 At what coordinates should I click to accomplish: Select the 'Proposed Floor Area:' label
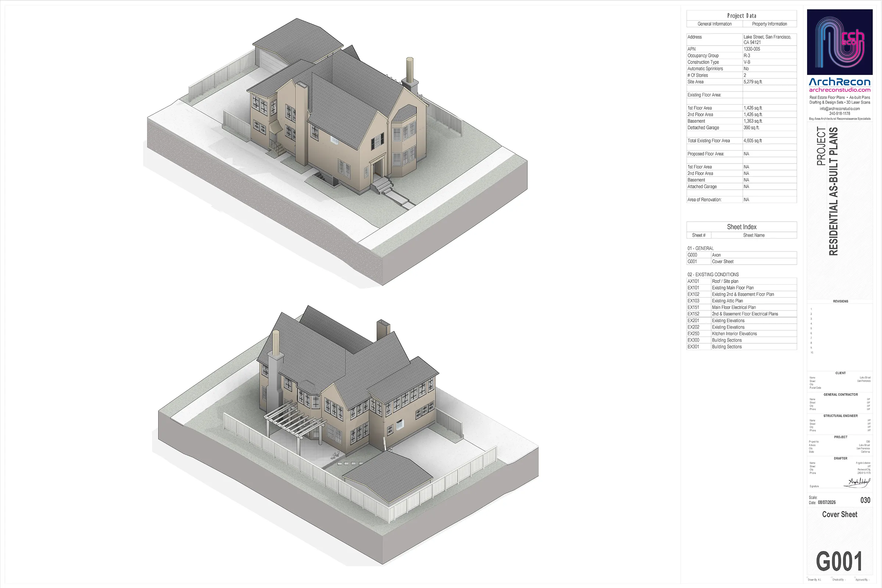pos(706,154)
